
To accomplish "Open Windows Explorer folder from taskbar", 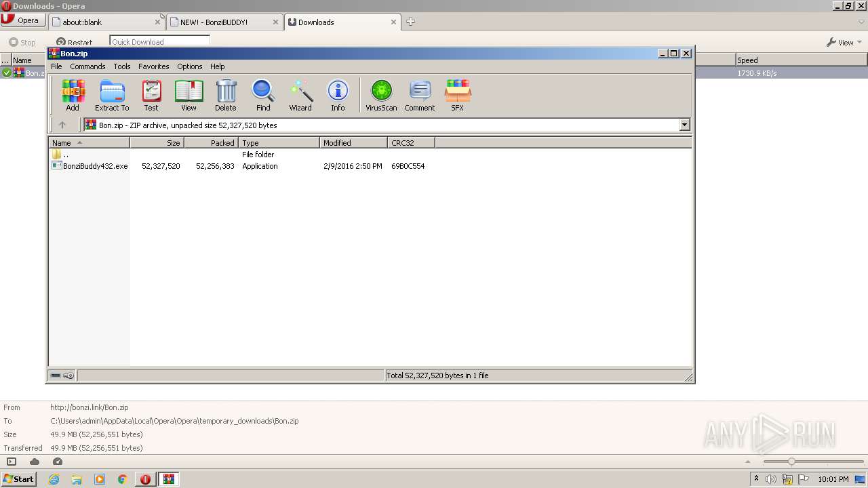I will [77, 479].
